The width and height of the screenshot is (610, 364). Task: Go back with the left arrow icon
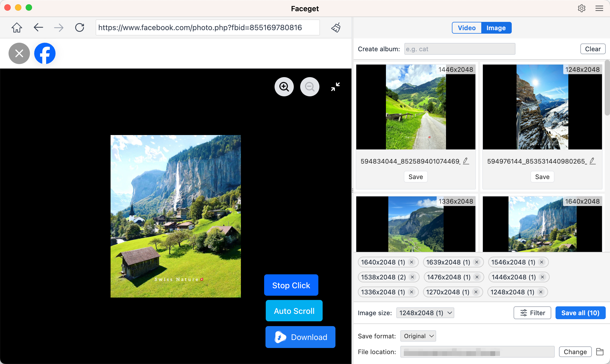38,27
